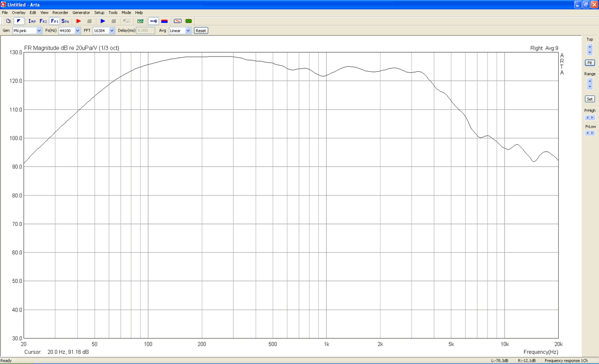This screenshot has width=599, height=364.
Task: Open the Mode menu
Action: [x=126, y=13]
